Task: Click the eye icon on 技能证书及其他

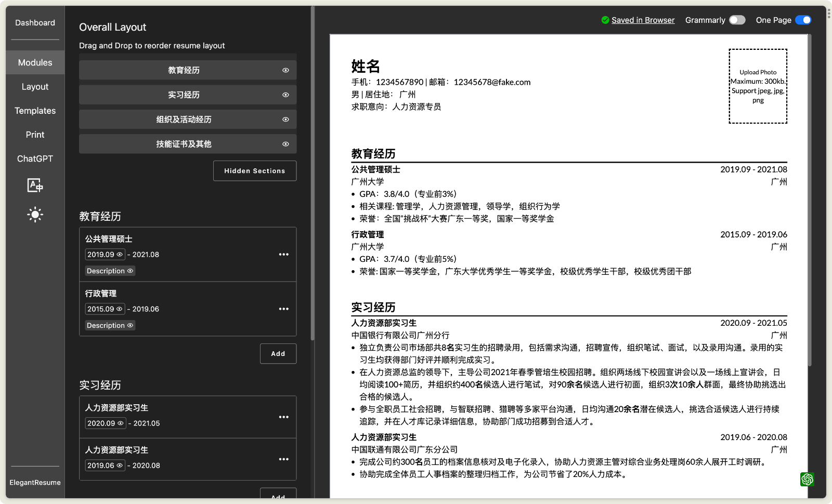Action: [x=285, y=144]
